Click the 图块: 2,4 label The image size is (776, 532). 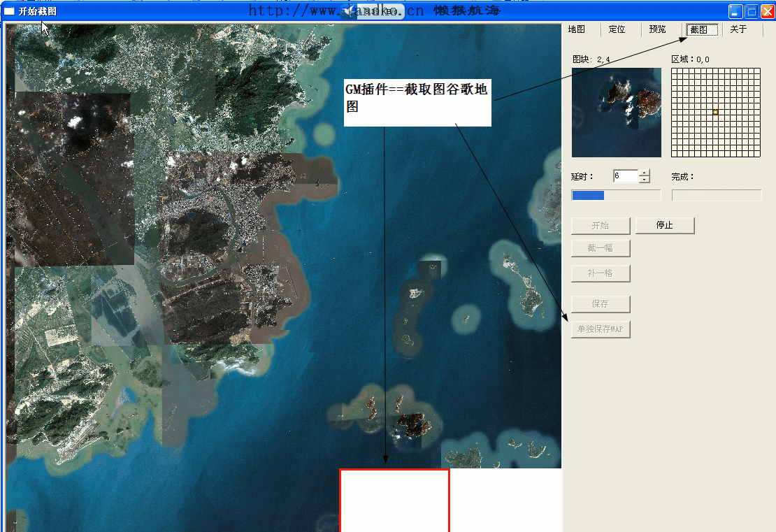(x=591, y=59)
